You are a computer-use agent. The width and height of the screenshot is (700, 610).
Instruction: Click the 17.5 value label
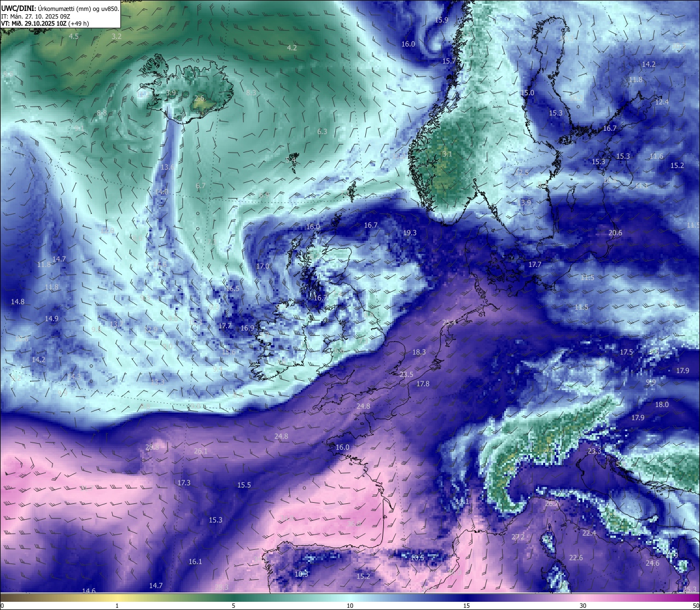(x=626, y=352)
